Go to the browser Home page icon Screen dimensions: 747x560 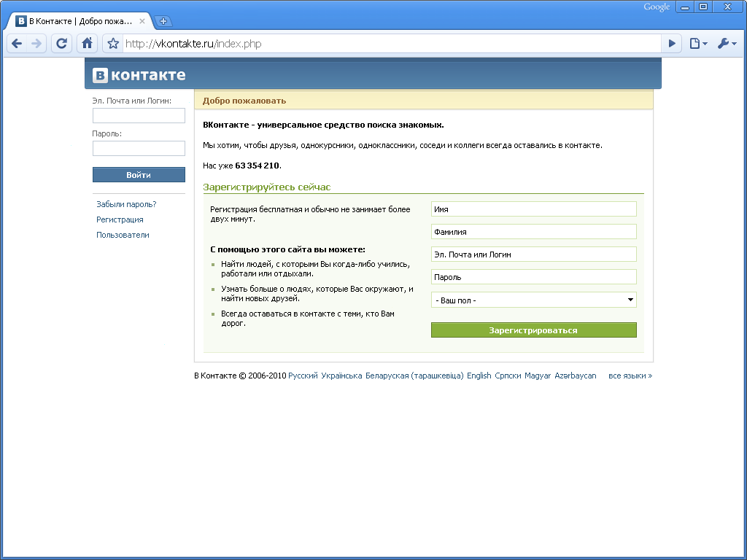point(87,44)
